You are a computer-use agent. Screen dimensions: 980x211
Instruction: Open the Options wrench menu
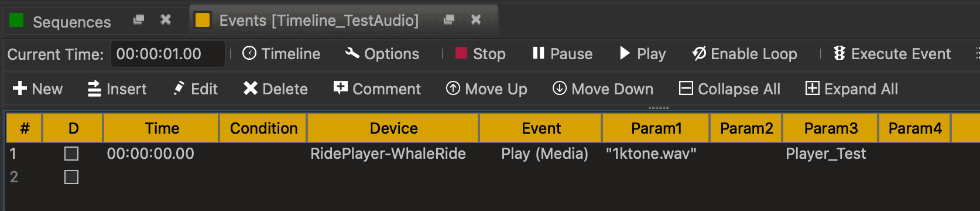pos(382,54)
